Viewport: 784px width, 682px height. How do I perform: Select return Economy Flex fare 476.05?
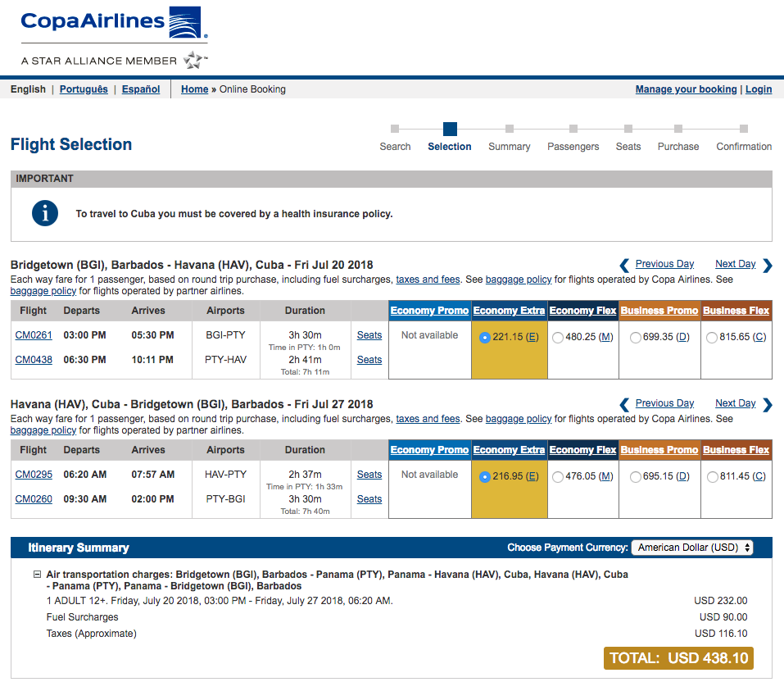click(558, 477)
